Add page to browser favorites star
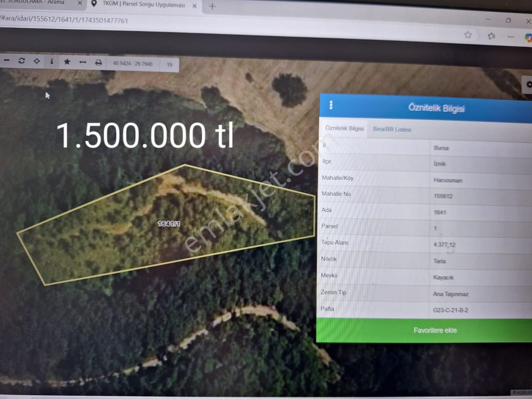The width and height of the screenshot is (532, 399). coord(468,35)
